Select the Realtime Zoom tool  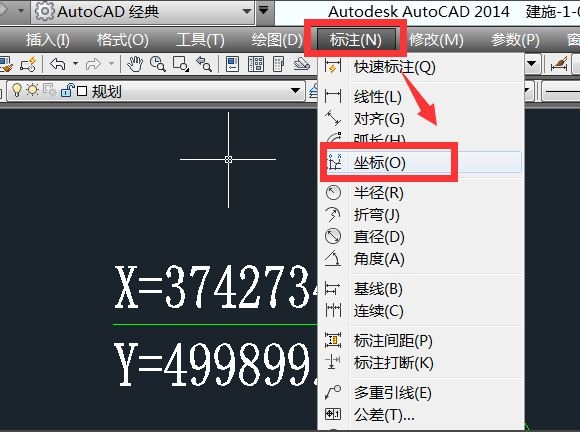[158, 64]
